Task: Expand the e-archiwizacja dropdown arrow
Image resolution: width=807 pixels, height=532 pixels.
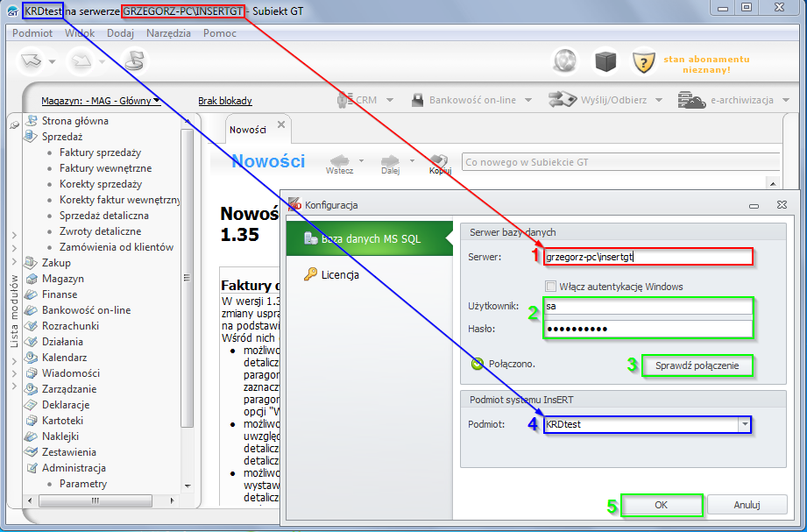Action: (785, 100)
